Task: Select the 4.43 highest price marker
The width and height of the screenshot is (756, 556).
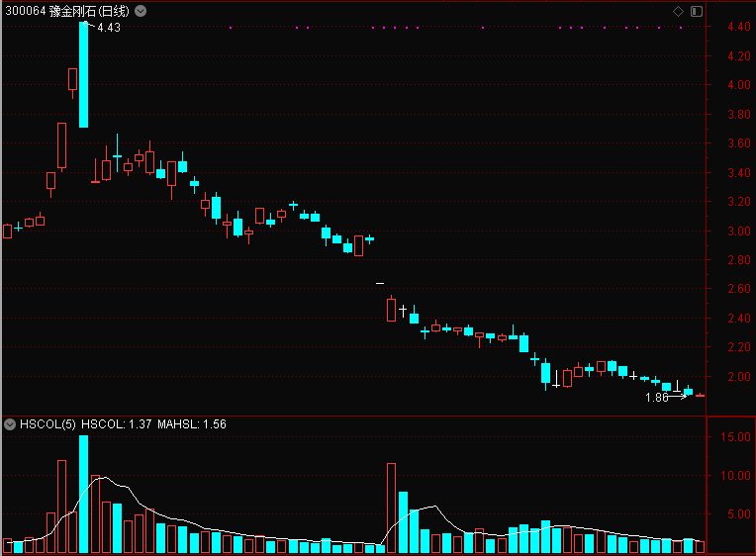Action: point(109,28)
